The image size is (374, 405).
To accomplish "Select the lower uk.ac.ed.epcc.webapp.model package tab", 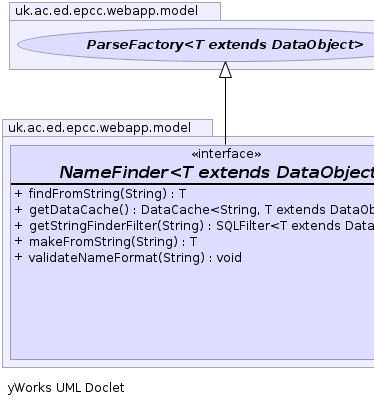I will point(107,128).
